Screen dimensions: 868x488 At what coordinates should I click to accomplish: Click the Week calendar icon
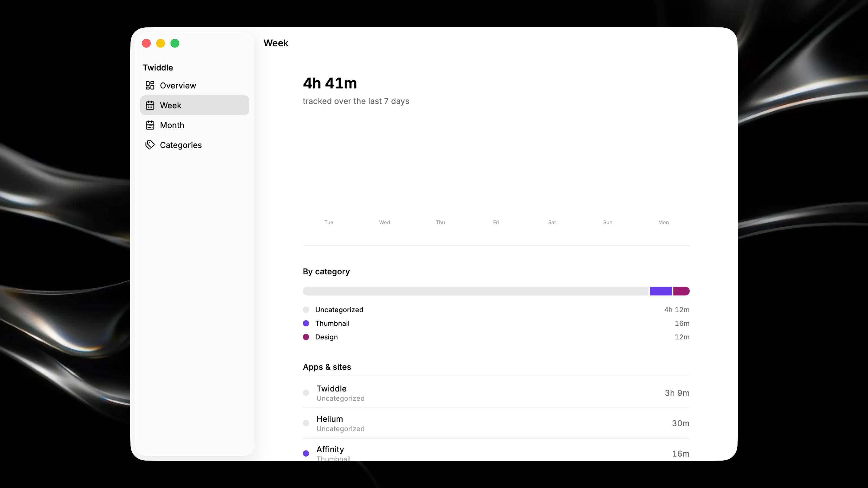(x=150, y=105)
